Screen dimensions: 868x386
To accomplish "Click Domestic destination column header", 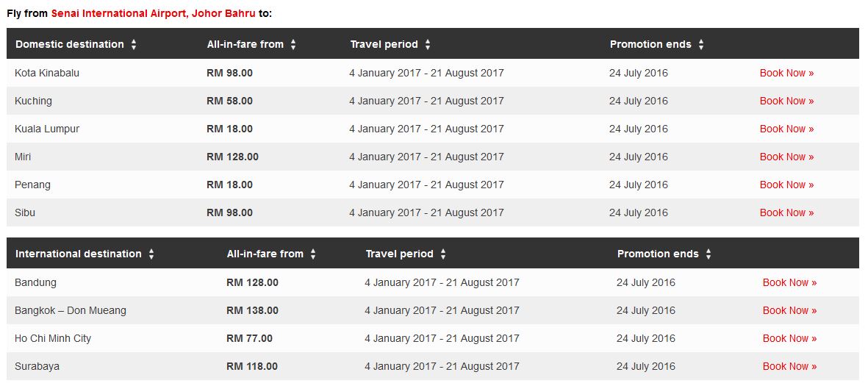I will point(70,44).
